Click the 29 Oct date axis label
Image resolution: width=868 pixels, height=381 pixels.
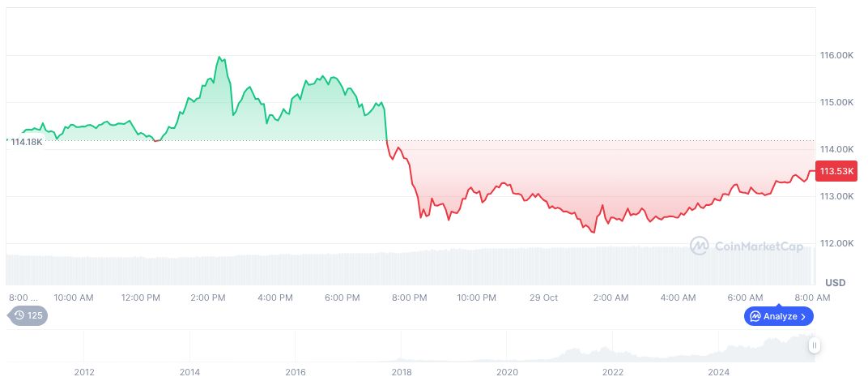coord(544,298)
